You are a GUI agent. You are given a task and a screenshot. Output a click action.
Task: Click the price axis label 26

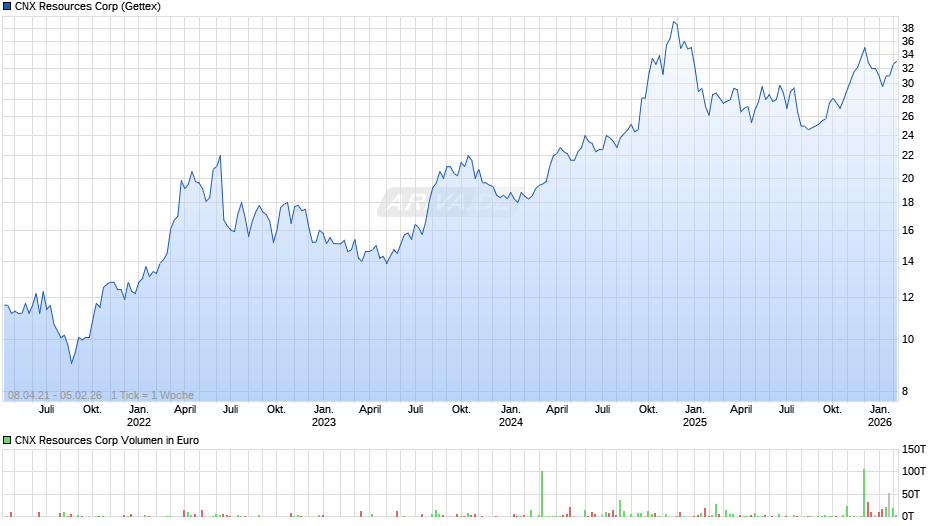point(908,116)
